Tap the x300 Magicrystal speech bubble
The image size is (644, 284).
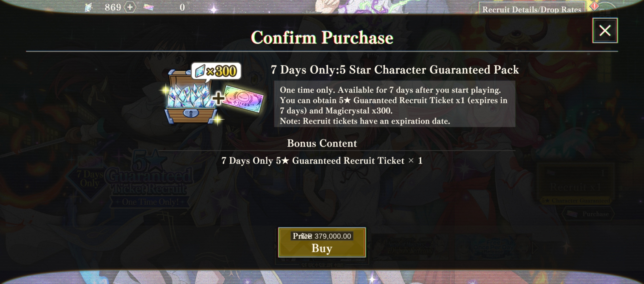(x=216, y=71)
